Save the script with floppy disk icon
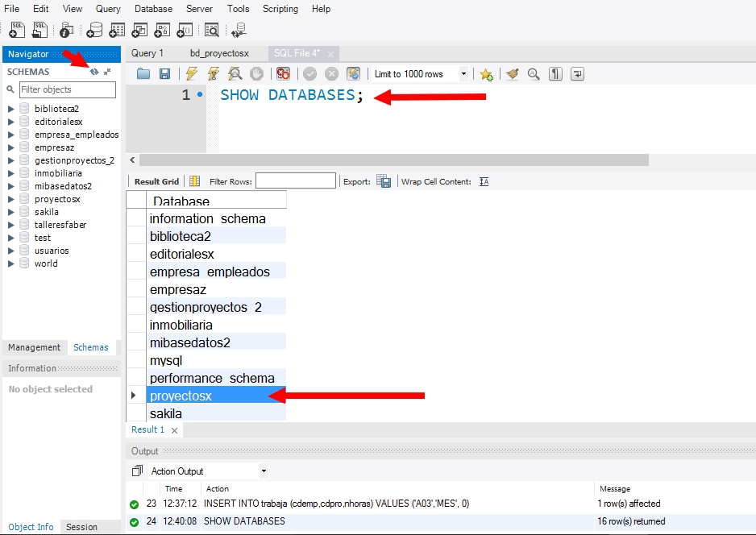 pyautogui.click(x=164, y=74)
